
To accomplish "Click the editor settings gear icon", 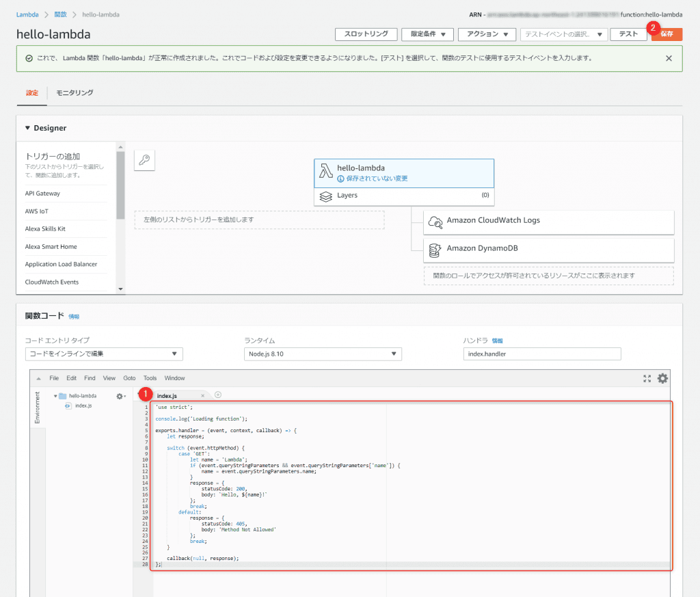I will (662, 378).
